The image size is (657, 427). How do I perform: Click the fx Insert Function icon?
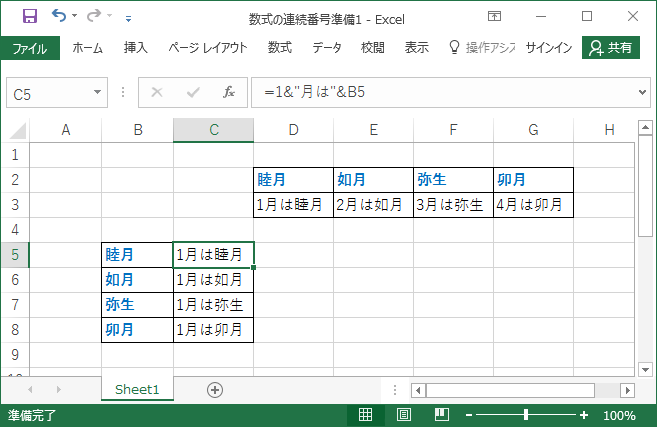point(229,92)
